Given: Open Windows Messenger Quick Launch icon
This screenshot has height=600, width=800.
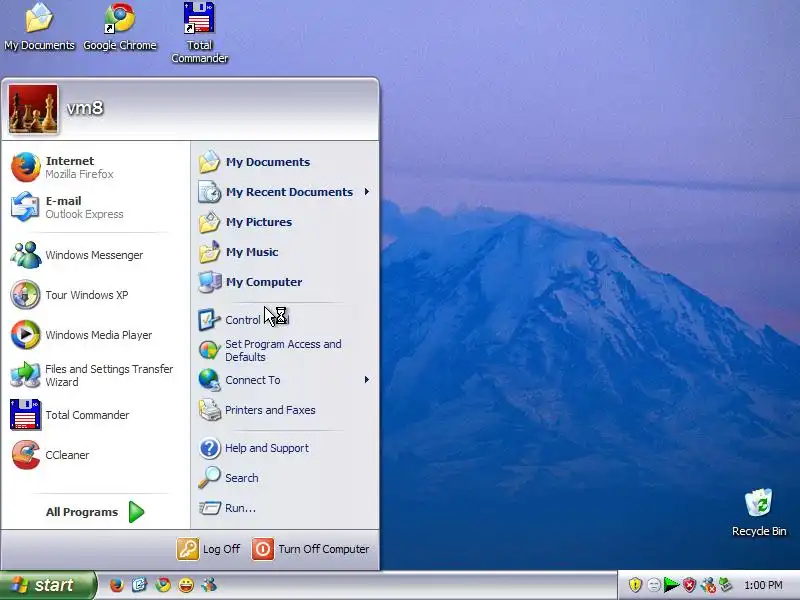Looking at the screenshot, I should 209,585.
